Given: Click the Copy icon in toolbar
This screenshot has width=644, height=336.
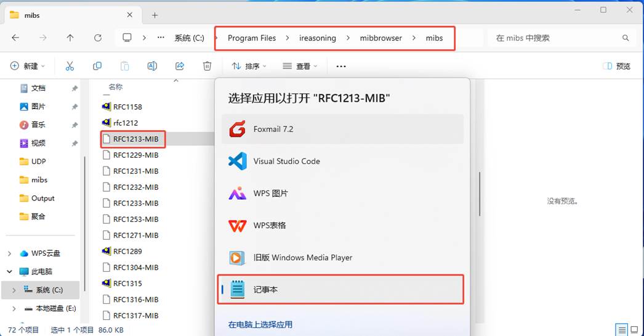Looking at the screenshot, I should pyautogui.click(x=97, y=66).
